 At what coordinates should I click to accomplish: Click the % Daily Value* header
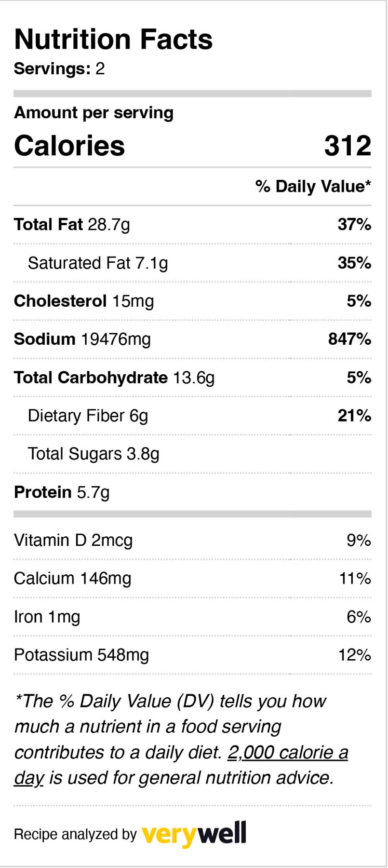[313, 186]
